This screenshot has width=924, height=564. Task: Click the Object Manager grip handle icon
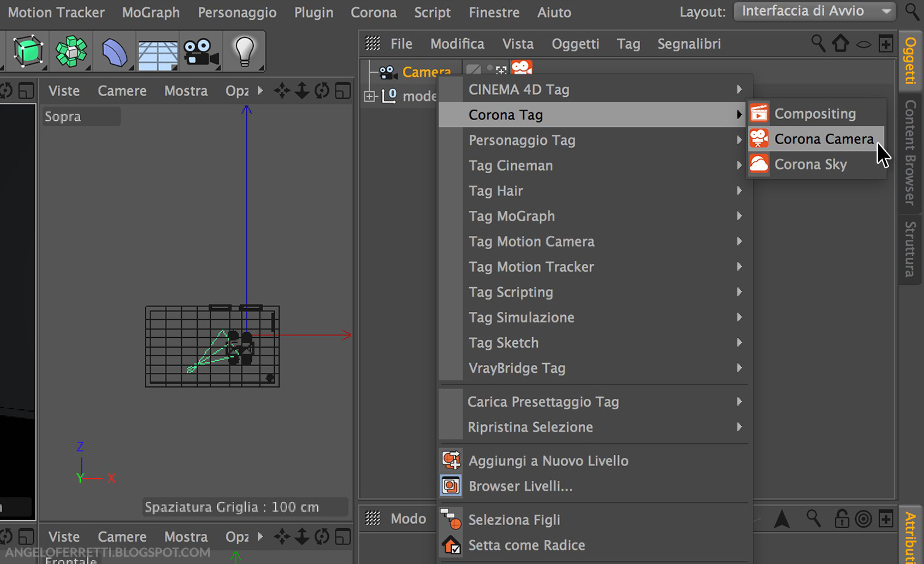[x=373, y=43]
